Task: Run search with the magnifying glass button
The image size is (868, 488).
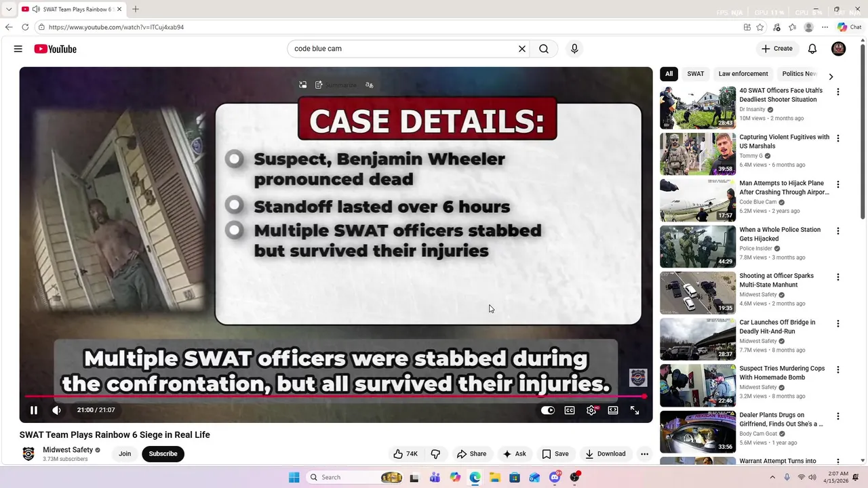Action: [544, 49]
